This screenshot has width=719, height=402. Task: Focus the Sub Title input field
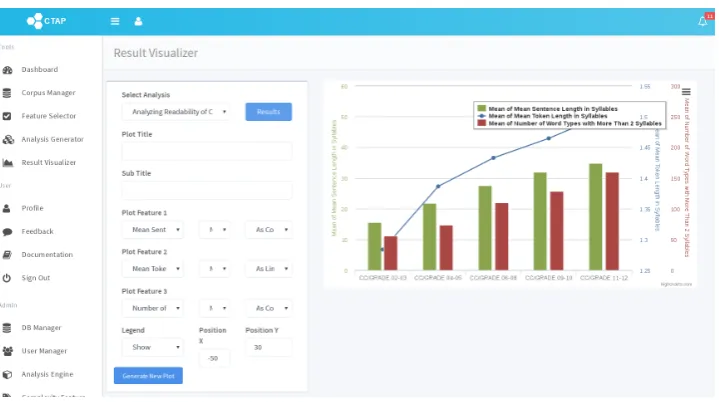207,190
